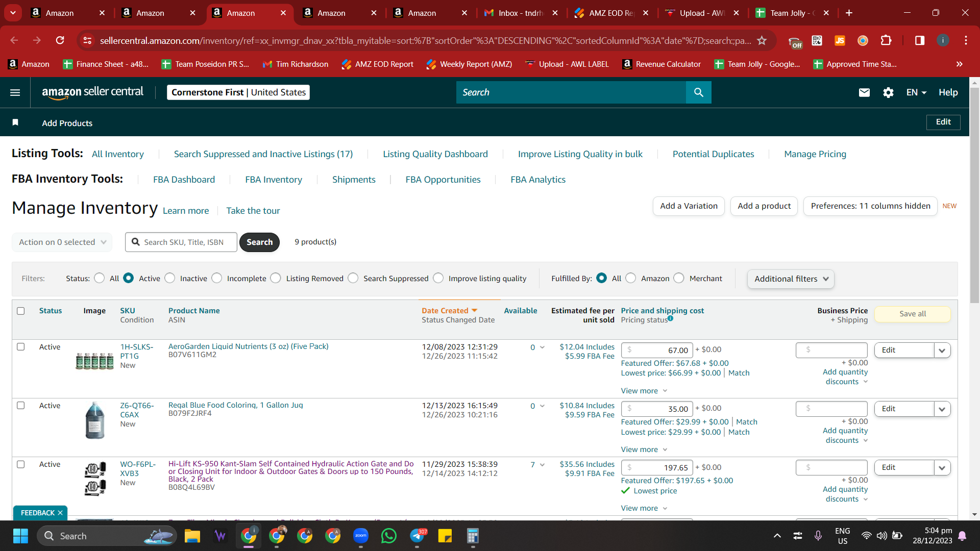This screenshot has height=551, width=980.
Task: Click Preferences: 11 columns hidden button
Action: pyautogui.click(x=870, y=206)
